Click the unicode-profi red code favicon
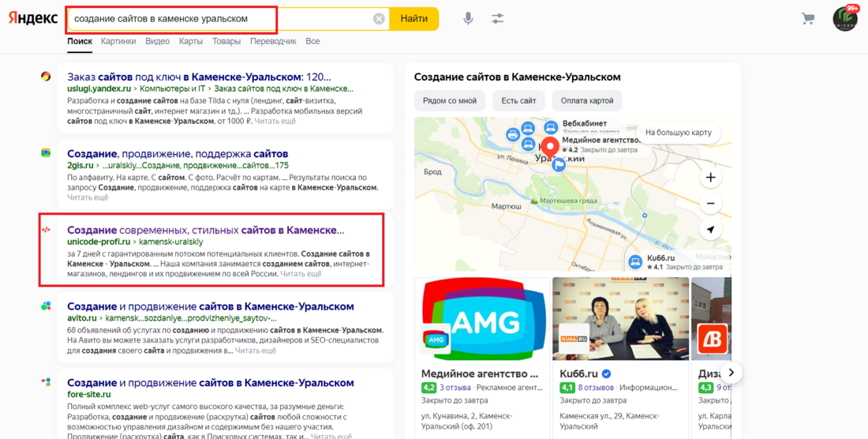Screen dimensions: 868x439 click(x=46, y=229)
